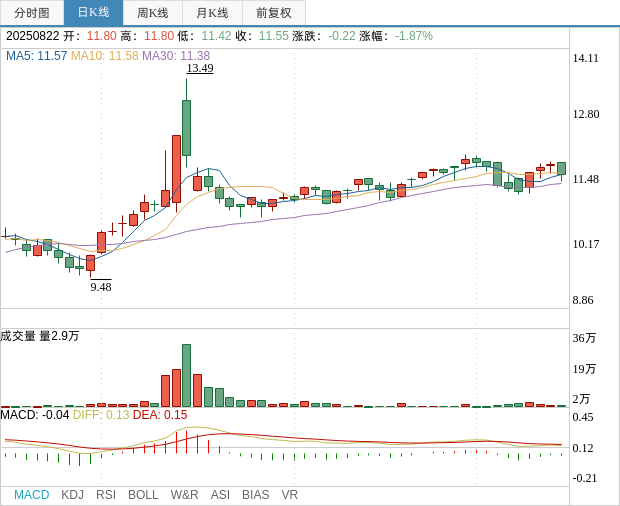Viewport: 620px width, 506px height.
Task: Switch to the RSI indicator
Action: tap(106, 495)
